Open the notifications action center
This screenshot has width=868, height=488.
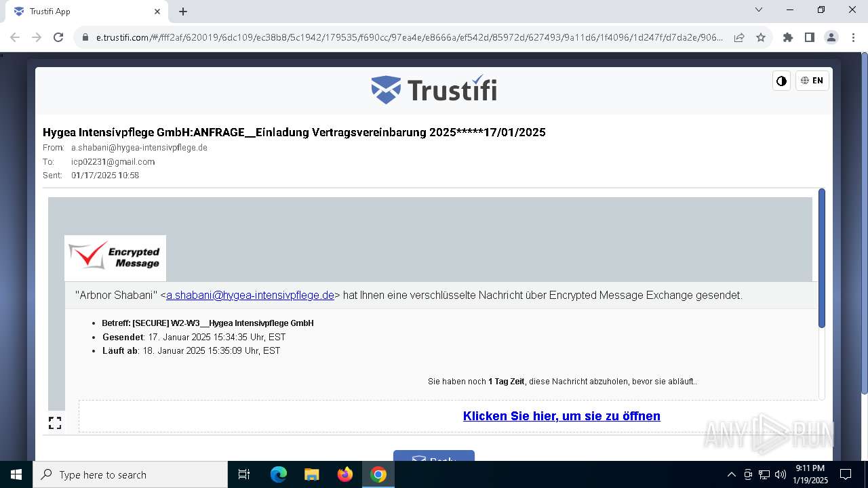846,474
